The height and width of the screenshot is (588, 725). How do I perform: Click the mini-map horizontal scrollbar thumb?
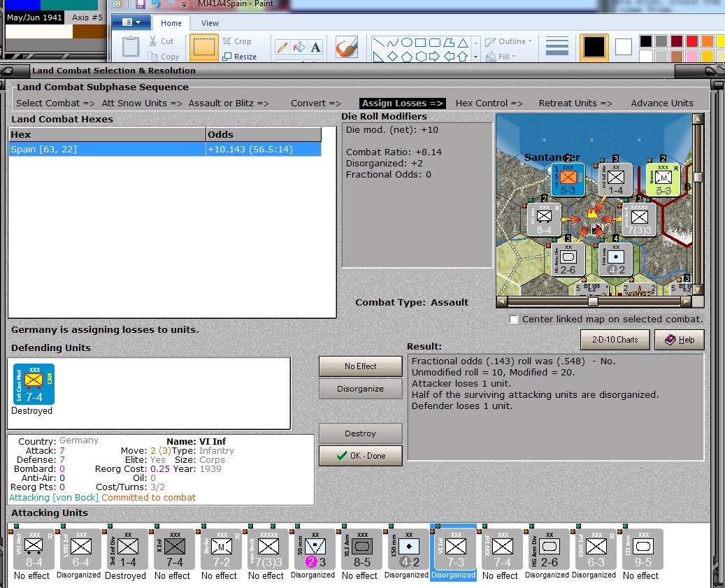[594, 302]
